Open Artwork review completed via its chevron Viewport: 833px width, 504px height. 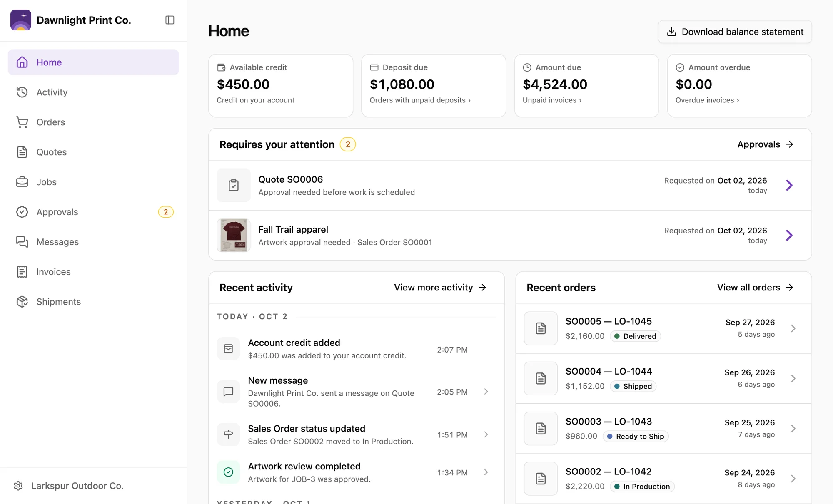(486, 472)
